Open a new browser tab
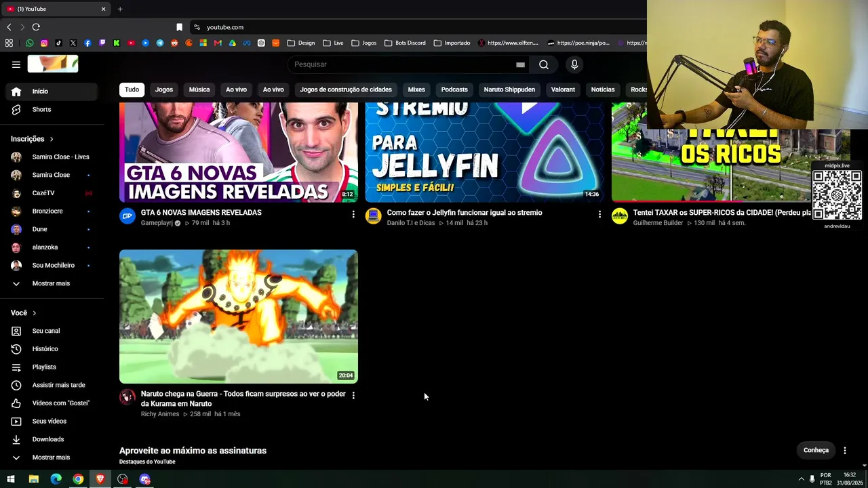Image resolution: width=868 pixels, height=488 pixels. (120, 9)
